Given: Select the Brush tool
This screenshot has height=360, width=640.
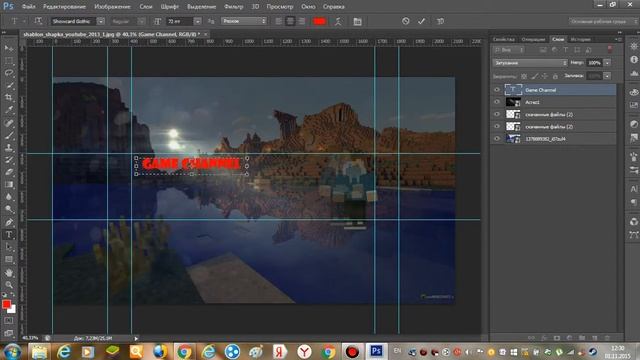Looking at the screenshot, I should (9, 136).
